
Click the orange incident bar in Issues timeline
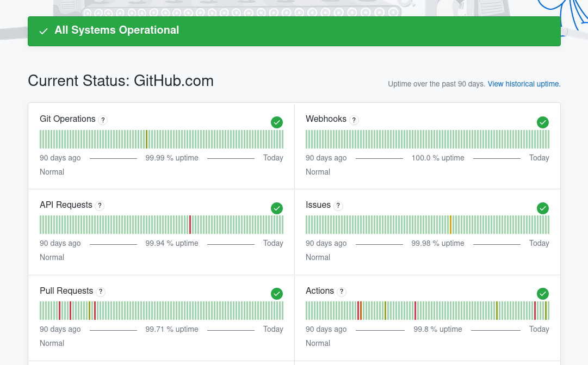(451, 225)
